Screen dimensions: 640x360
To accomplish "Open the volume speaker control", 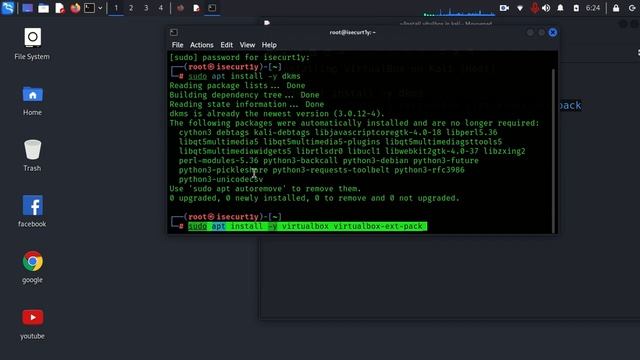I will click(x=546, y=8).
